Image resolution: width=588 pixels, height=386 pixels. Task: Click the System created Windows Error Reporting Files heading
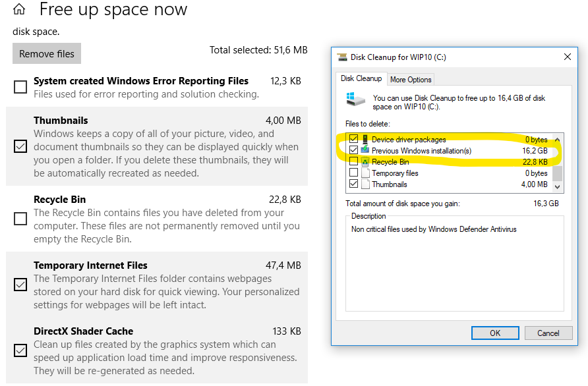(x=141, y=81)
